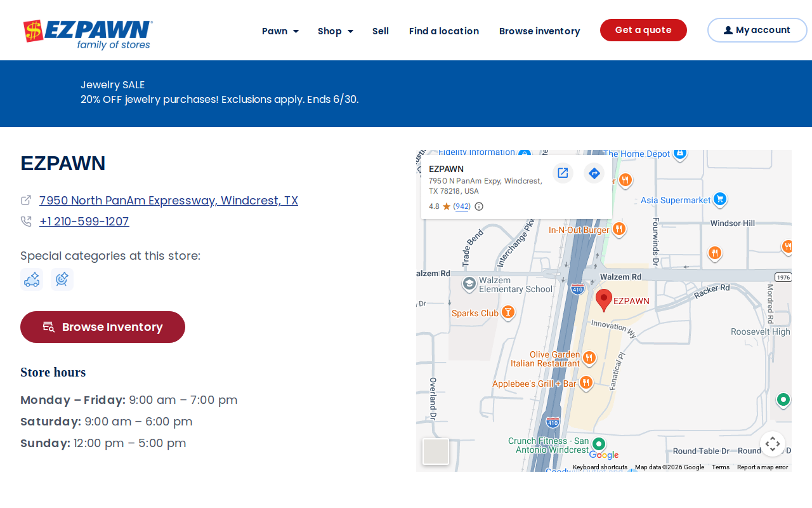Open My account button

coord(757,30)
